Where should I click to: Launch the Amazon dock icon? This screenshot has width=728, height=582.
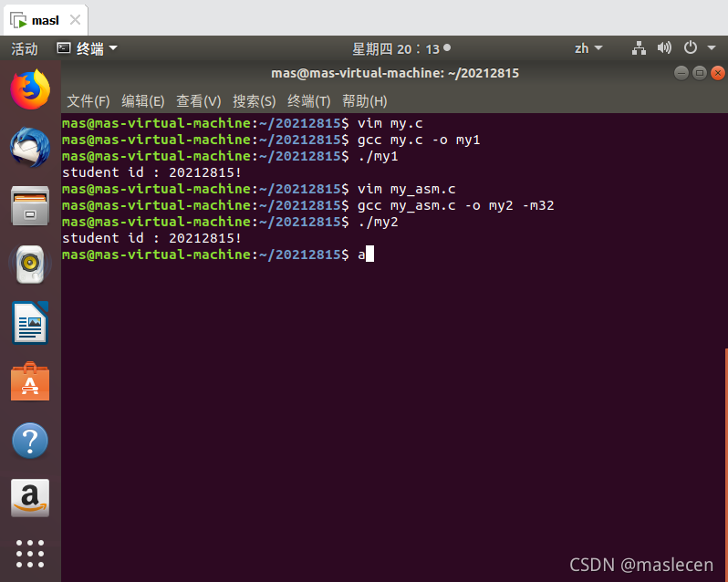coord(30,497)
